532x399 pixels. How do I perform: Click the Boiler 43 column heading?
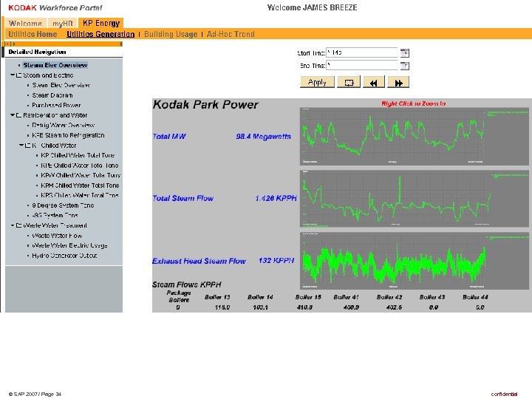coord(432,297)
